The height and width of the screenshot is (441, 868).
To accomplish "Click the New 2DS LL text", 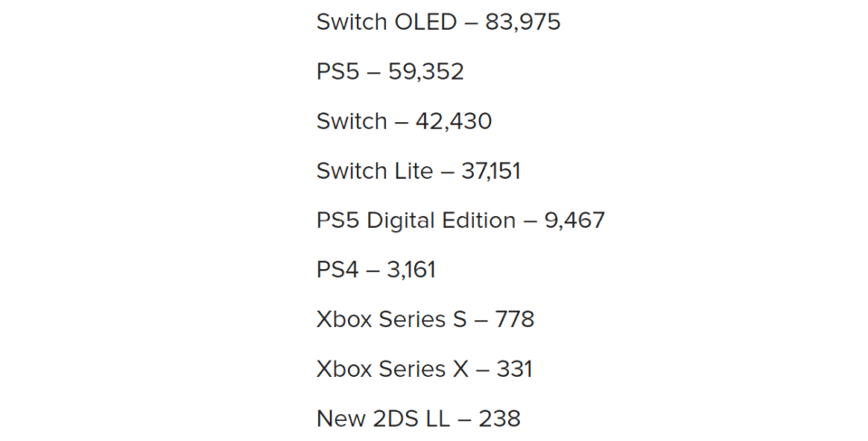I will (x=381, y=419).
